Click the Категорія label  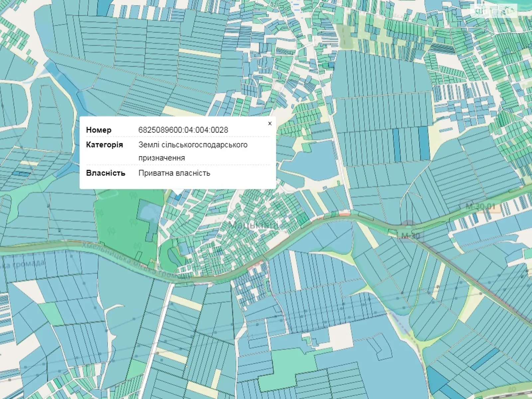[104, 145]
